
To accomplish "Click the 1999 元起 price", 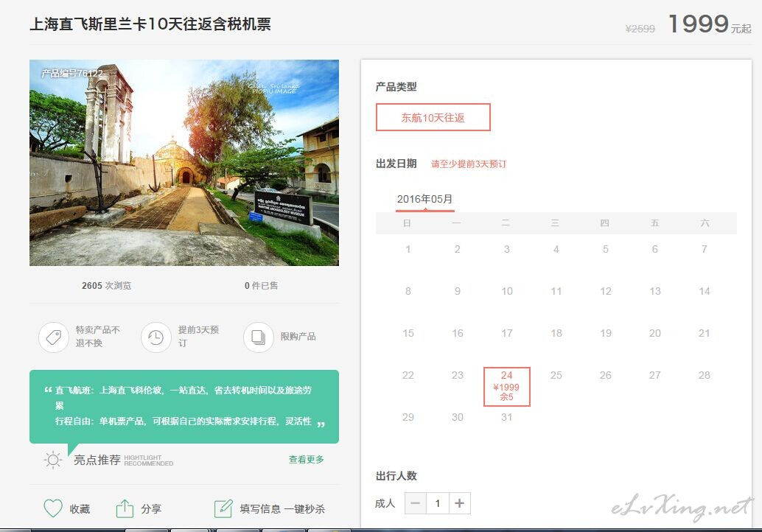I will point(710,24).
